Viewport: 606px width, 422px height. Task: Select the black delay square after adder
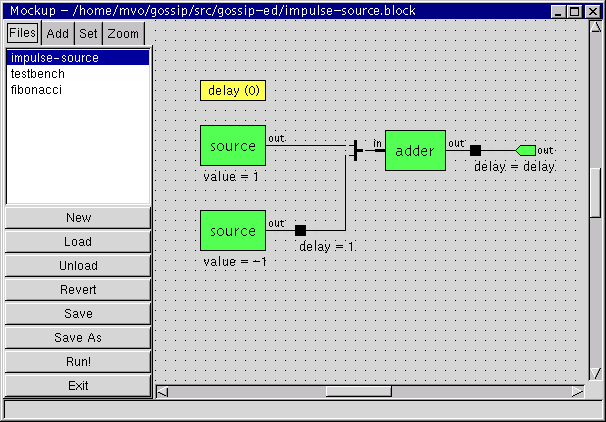coord(475,151)
